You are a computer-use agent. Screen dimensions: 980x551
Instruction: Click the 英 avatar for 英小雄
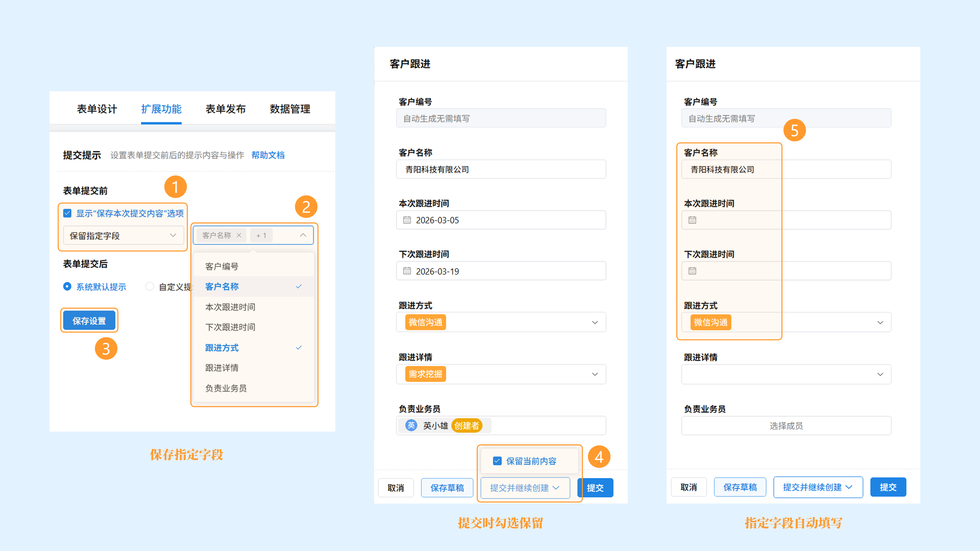coord(411,425)
